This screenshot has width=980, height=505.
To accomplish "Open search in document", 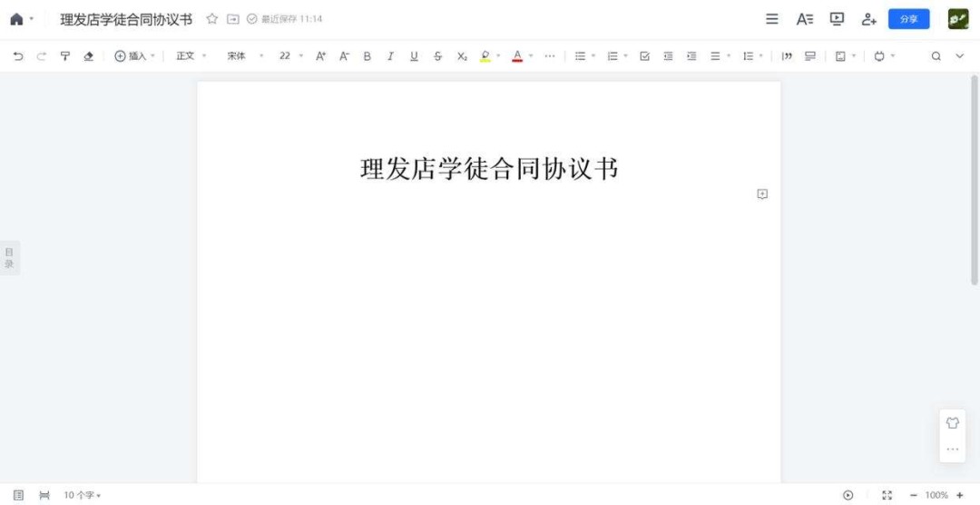I will pyautogui.click(x=936, y=56).
